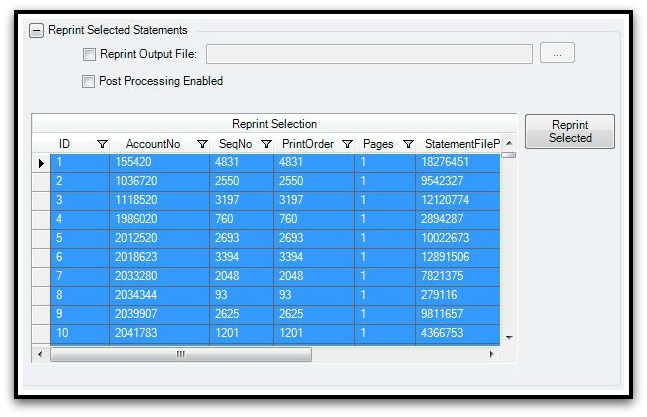Click statement file value 12120774

(x=458, y=201)
